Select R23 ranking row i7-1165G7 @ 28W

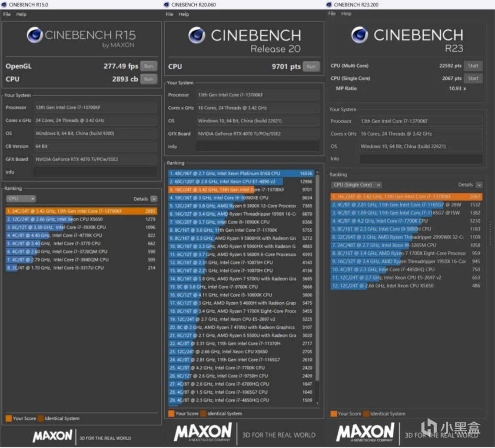pos(407,205)
